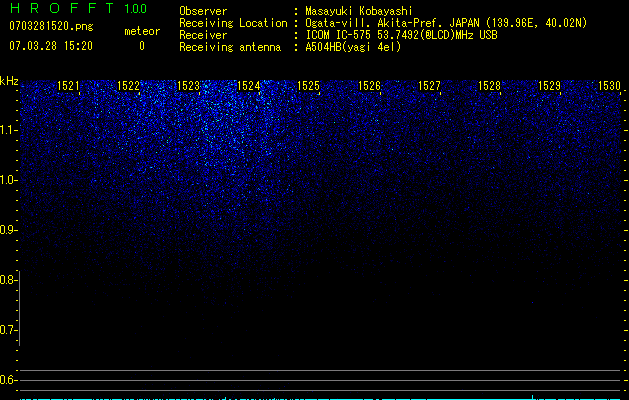
Task: Click the 1530 time marker
Action: point(609,86)
